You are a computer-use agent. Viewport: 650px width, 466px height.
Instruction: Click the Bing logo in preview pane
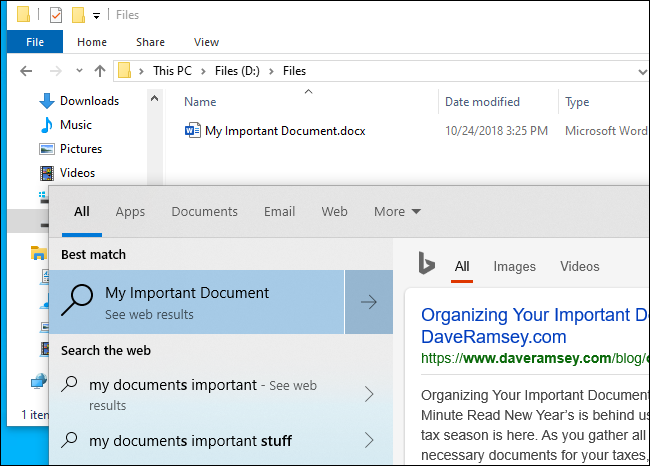click(x=426, y=265)
